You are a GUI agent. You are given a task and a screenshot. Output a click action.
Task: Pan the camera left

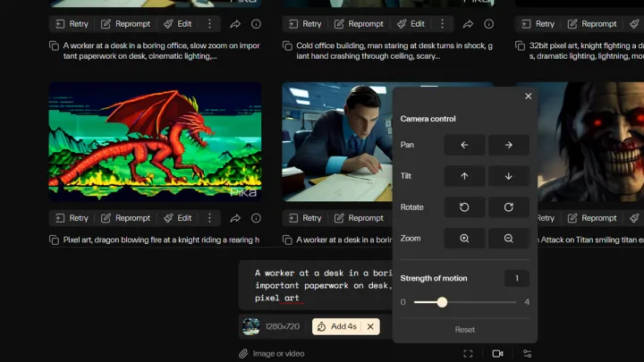(464, 145)
